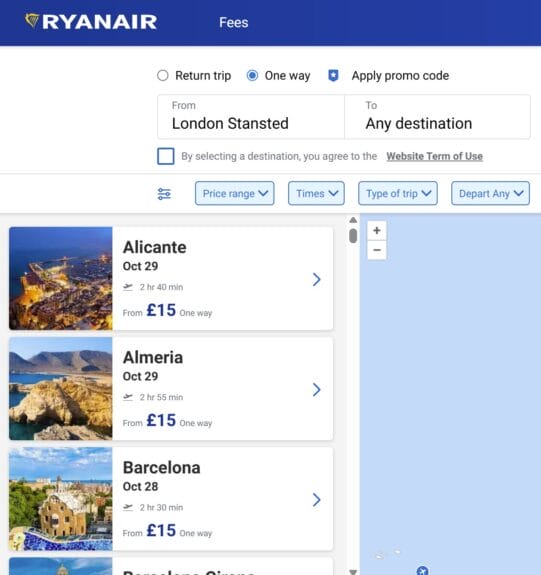Expand the Depart Any dropdown
The image size is (541, 575).
click(490, 193)
